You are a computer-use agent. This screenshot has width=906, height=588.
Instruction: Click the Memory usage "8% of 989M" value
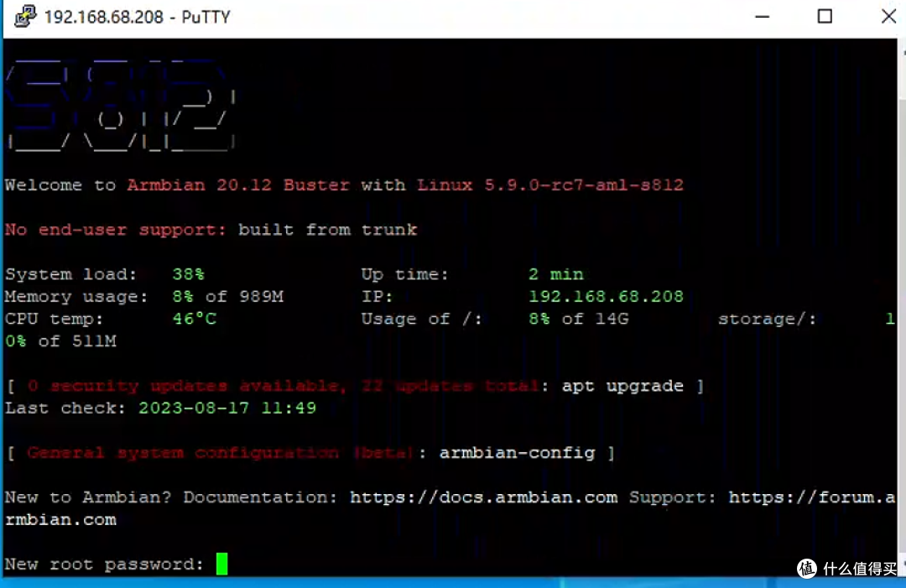228,297
